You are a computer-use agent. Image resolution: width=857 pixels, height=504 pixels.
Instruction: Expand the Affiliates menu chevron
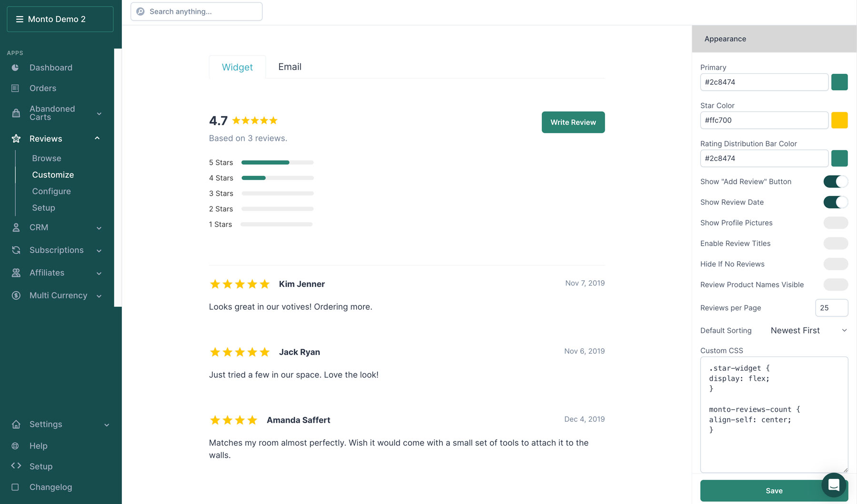pyautogui.click(x=99, y=273)
